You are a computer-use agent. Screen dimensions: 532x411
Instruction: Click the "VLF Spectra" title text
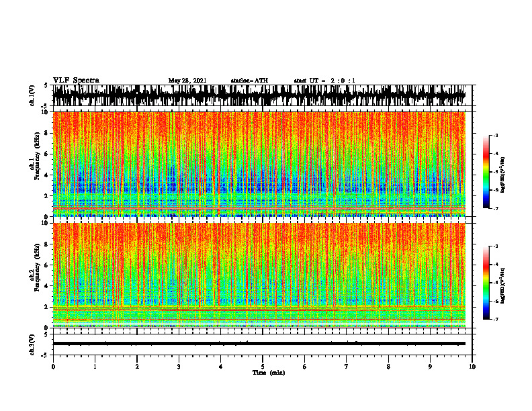click(76, 81)
